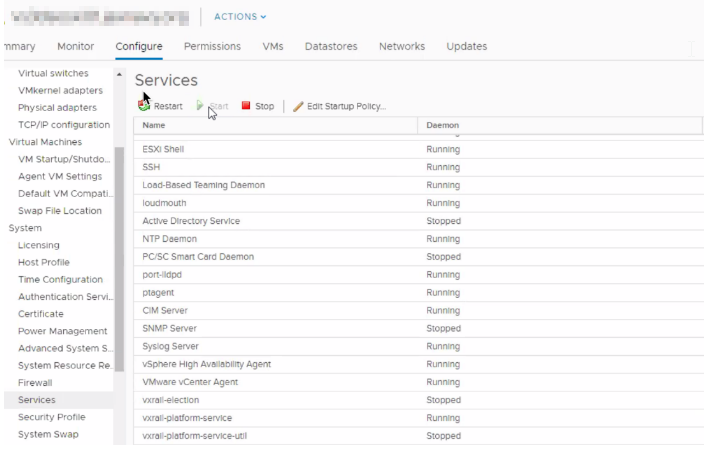The width and height of the screenshot is (717, 452).
Task: Click the Stop button label
Action: (264, 106)
